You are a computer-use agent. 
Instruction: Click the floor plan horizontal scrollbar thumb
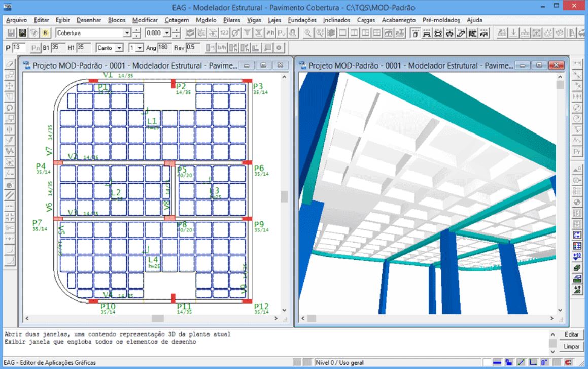pyautogui.click(x=158, y=318)
